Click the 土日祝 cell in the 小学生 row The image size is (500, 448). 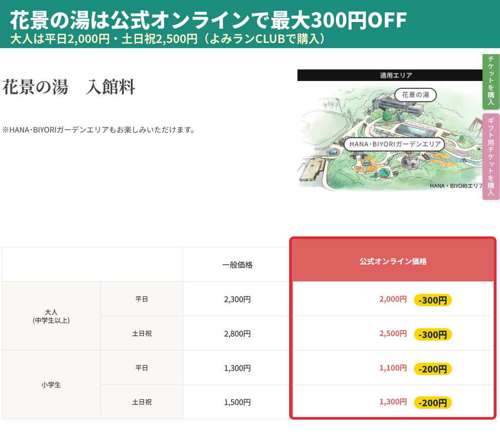[x=142, y=402]
